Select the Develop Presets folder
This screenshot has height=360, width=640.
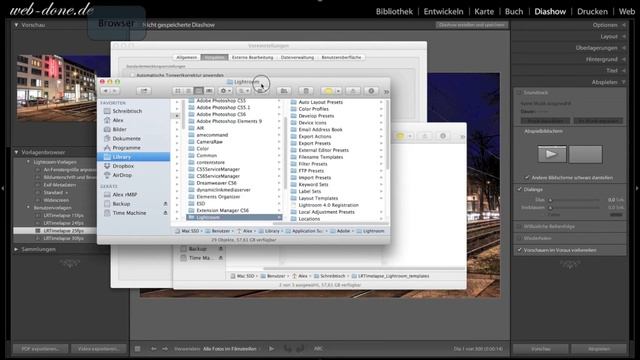[x=316, y=116]
